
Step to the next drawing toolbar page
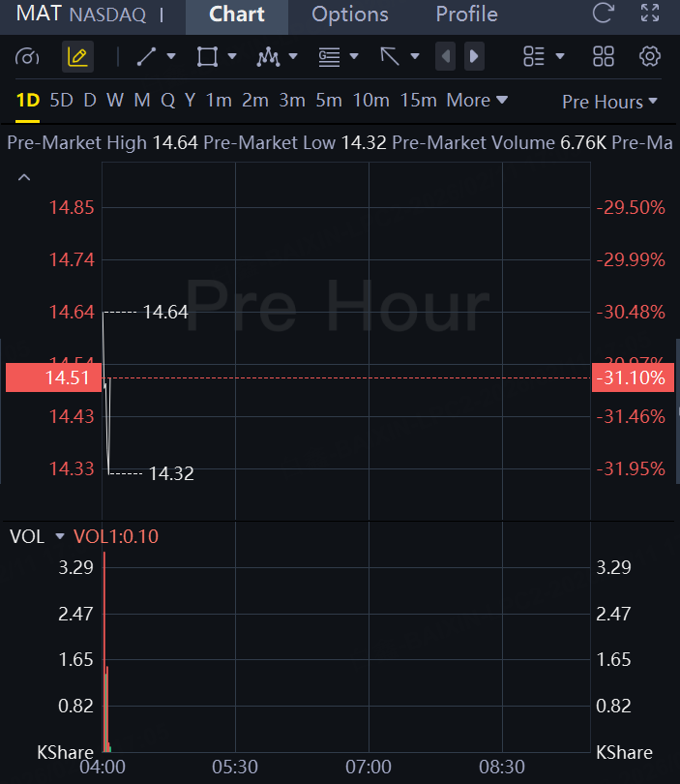click(x=474, y=56)
